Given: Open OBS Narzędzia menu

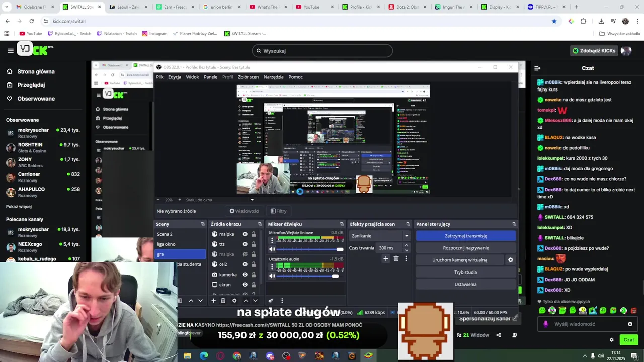Looking at the screenshot, I should [x=273, y=77].
